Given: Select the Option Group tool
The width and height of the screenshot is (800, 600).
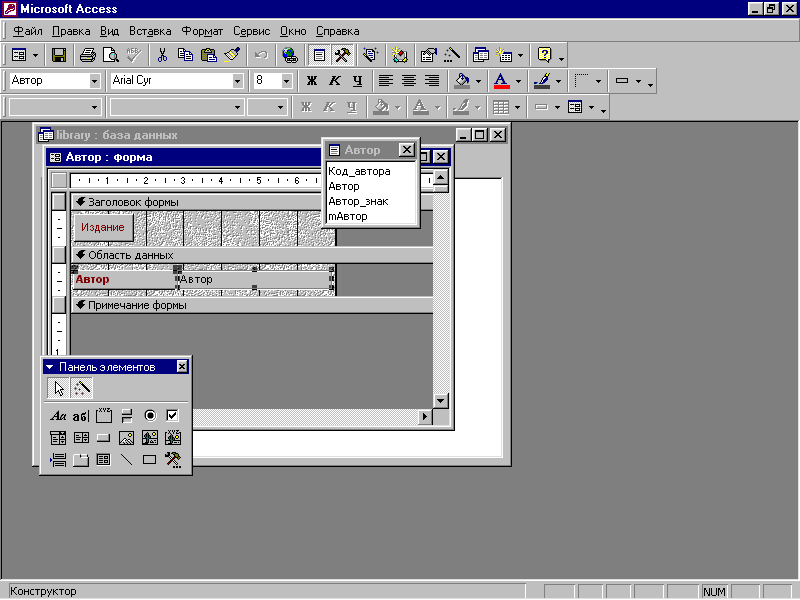Looking at the screenshot, I should 104,416.
